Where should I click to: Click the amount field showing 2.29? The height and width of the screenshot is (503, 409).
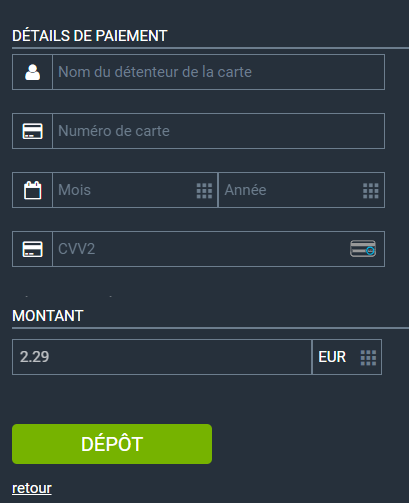[x=162, y=357]
